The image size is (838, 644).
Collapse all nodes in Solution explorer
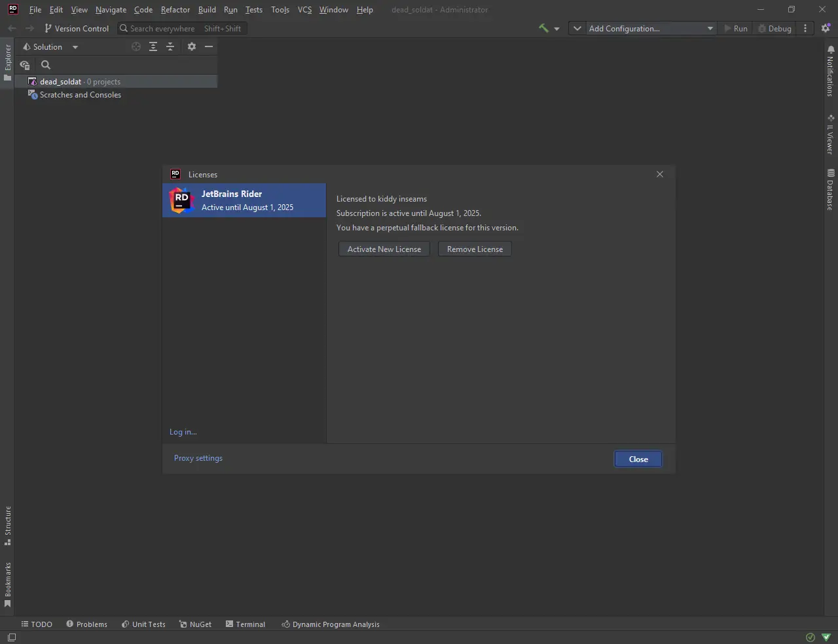[170, 46]
